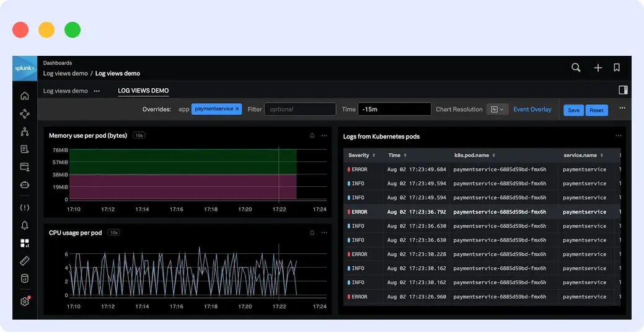
Task: Open ellipsis menu on Memory use chart
Action: tap(324, 135)
